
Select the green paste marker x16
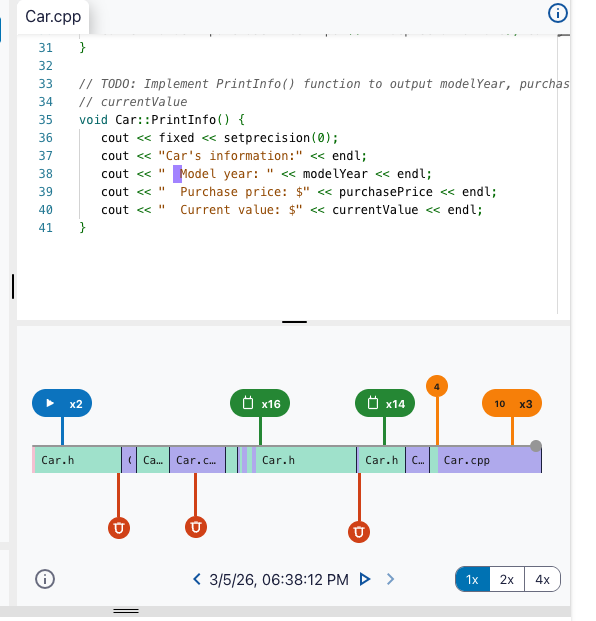click(x=260, y=403)
